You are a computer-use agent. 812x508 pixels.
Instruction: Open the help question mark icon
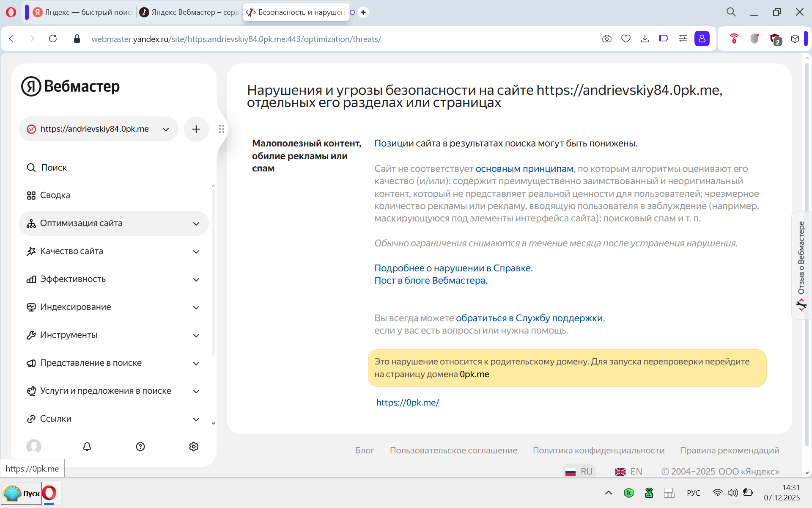tap(140, 447)
